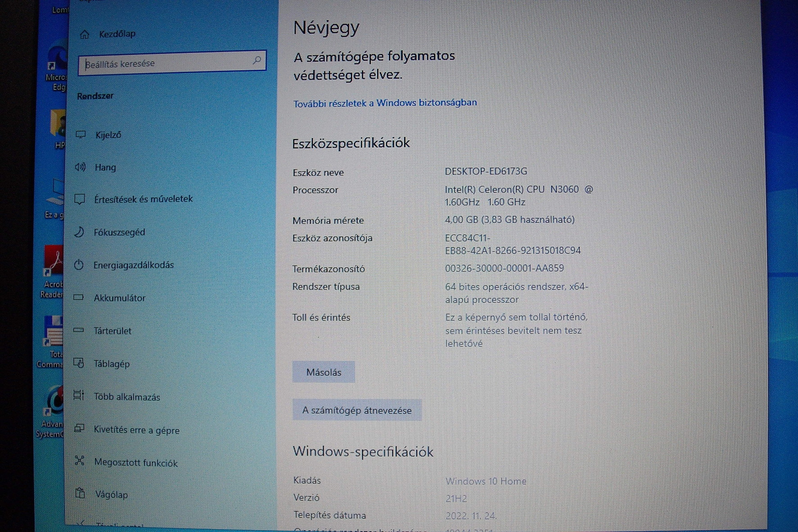798x532 pixels.
Task: Select the Táblagép tablet icon
Action: point(80,363)
